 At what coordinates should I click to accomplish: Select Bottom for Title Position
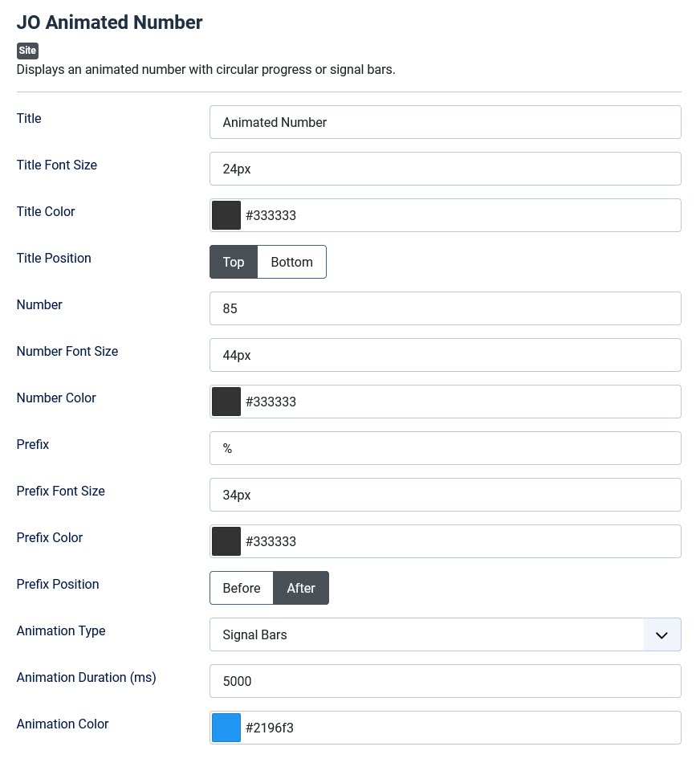tap(291, 262)
